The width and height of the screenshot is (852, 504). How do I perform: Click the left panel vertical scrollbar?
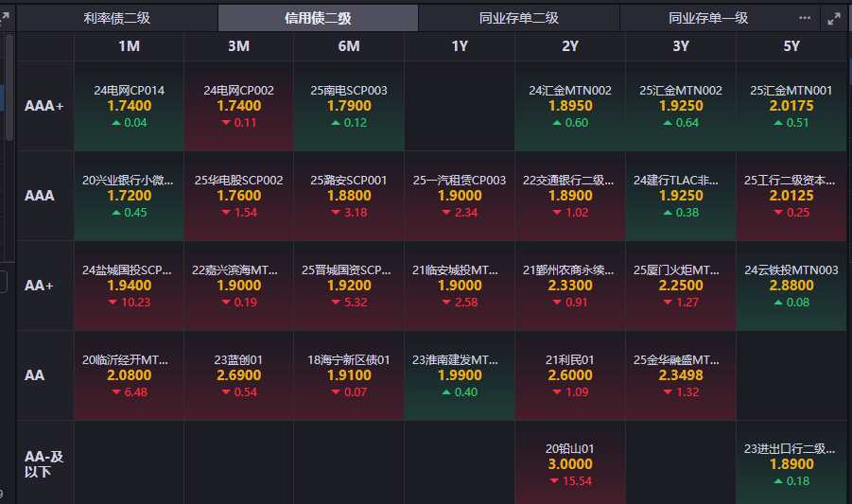point(9,87)
